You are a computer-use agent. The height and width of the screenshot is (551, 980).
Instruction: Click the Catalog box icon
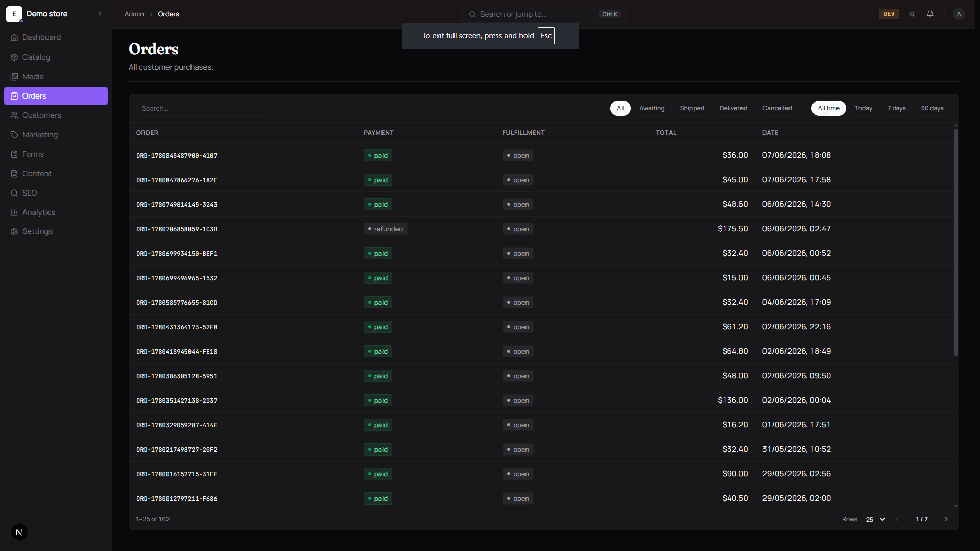pos(14,57)
